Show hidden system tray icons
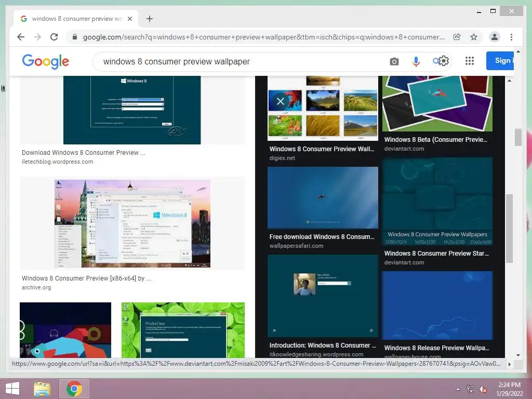 coord(458,389)
